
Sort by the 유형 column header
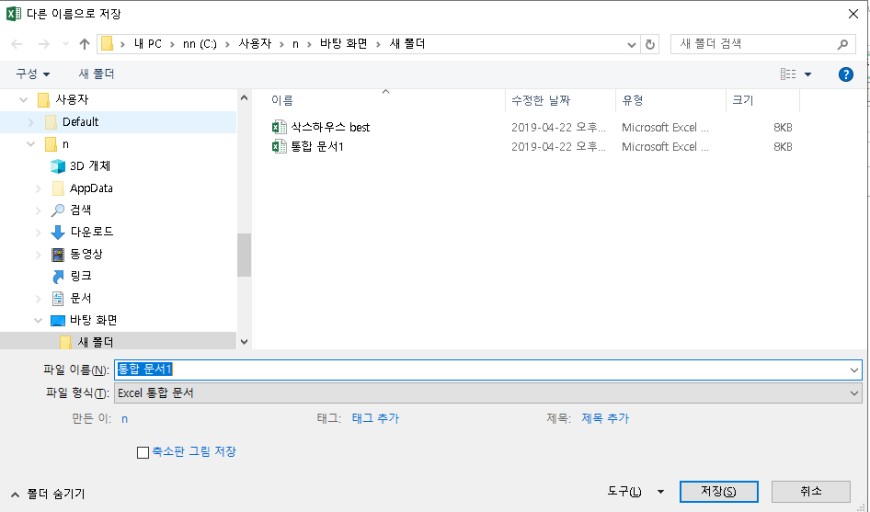click(632, 100)
